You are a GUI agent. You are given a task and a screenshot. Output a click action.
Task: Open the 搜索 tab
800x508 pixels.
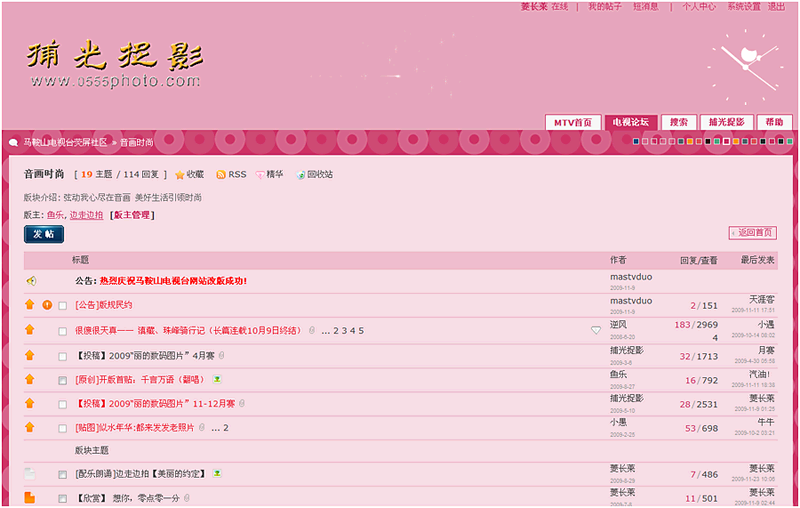tap(678, 122)
